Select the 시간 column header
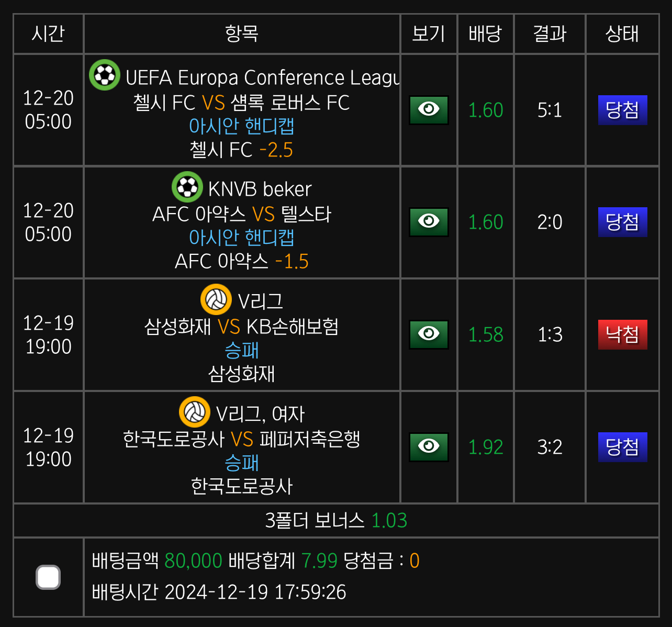 48,34
